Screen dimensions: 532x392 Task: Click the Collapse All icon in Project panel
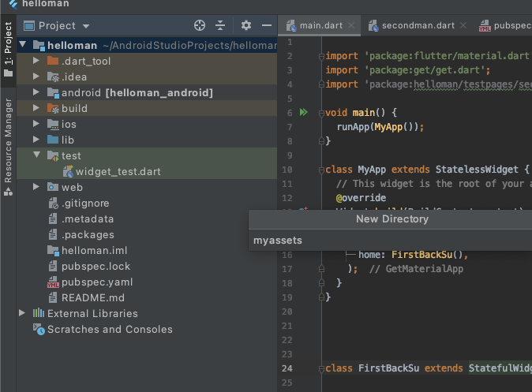point(220,25)
